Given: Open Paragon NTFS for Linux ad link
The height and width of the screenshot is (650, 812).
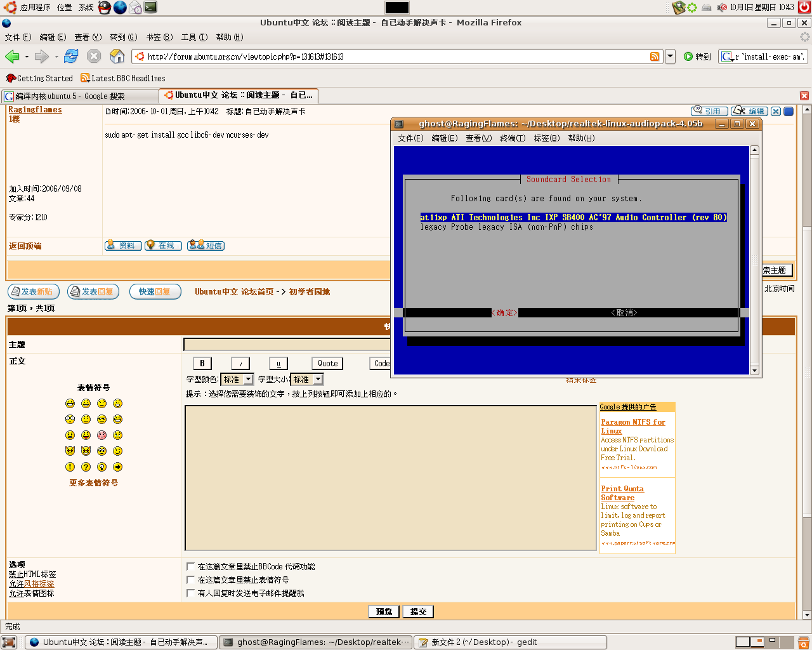Looking at the screenshot, I should point(633,427).
